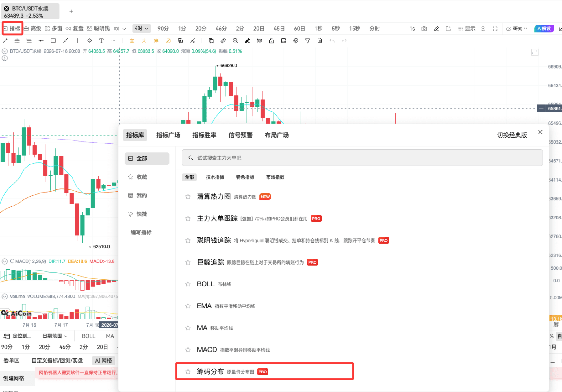Click the 复盘 replay button
The image size is (562, 392).
[x=74, y=29]
